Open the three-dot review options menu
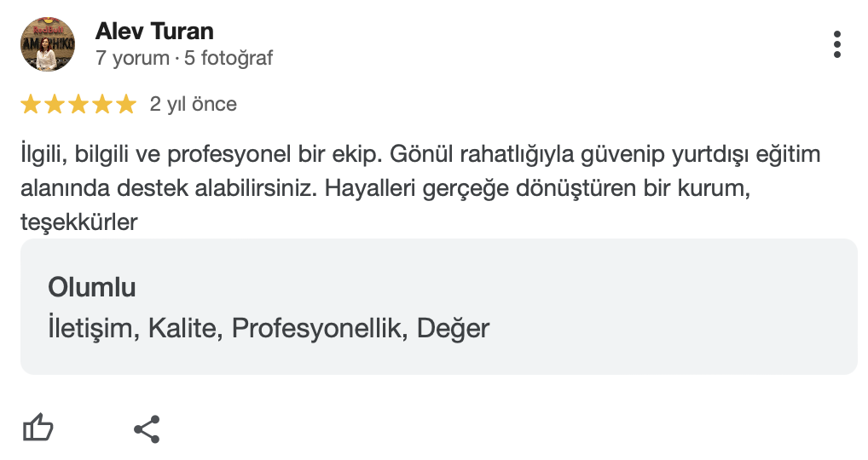This screenshot has width=868, height=460. click(837, 44)
